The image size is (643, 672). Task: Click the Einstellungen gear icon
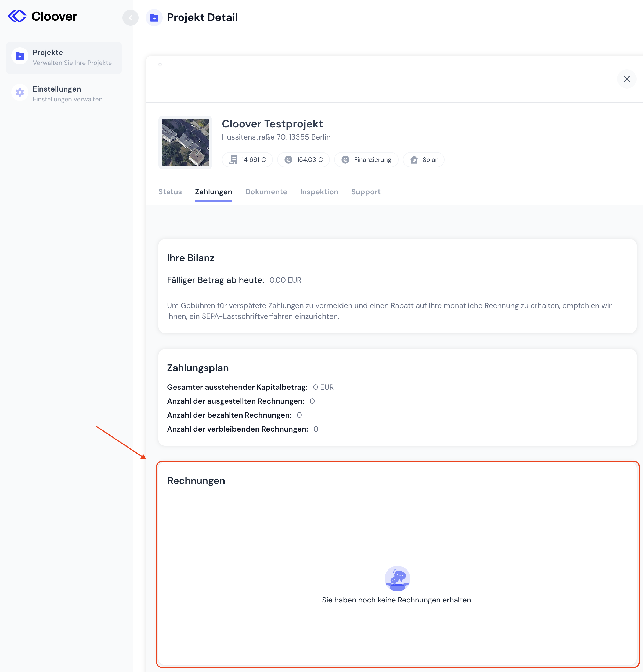20,93
